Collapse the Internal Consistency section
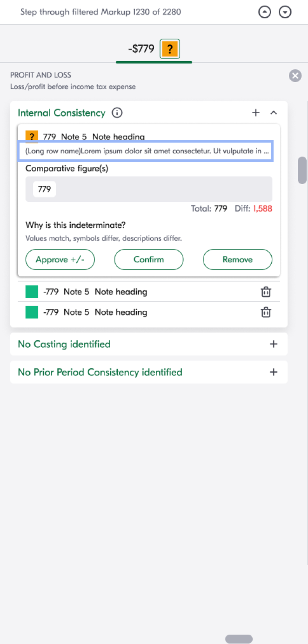 click(274, 113)
